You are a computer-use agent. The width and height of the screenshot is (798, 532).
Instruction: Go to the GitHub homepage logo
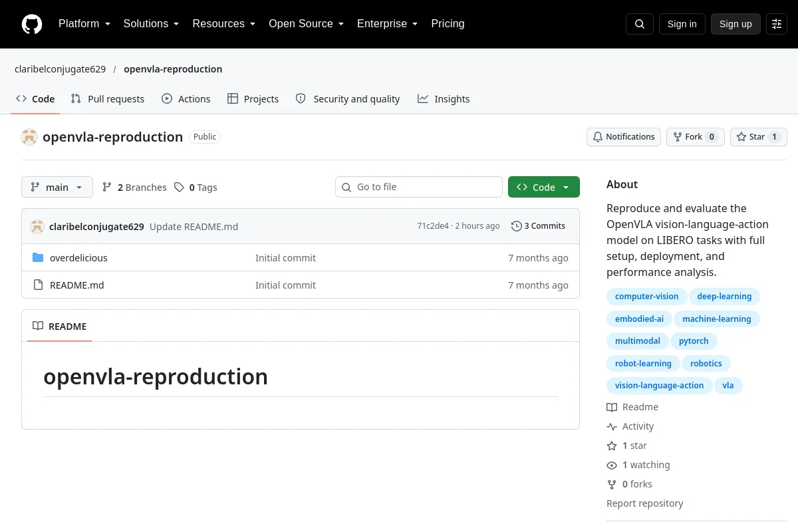pos(32,24)
